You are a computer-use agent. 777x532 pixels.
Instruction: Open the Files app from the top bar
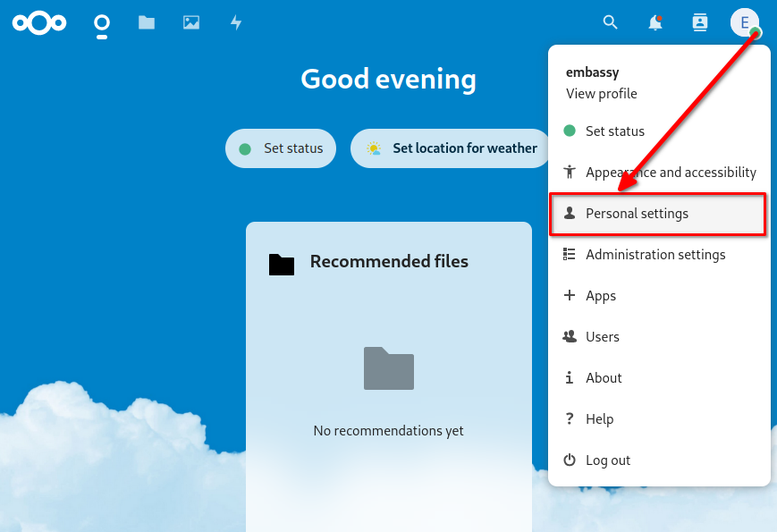147,22
